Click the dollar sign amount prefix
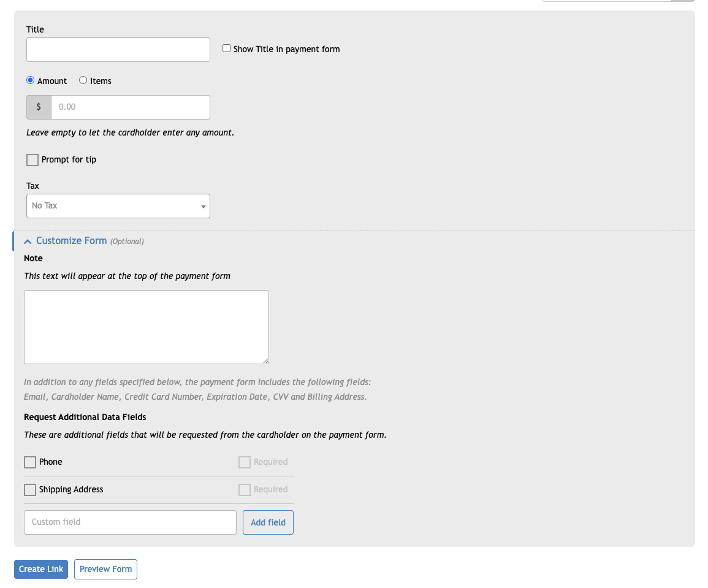Image resolution: width=708 pixels, height=588 pixels. tap(39, 107)
